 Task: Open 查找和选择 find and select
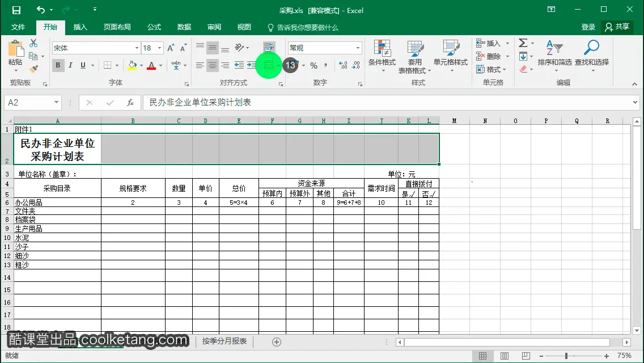(x=591, y=56)
